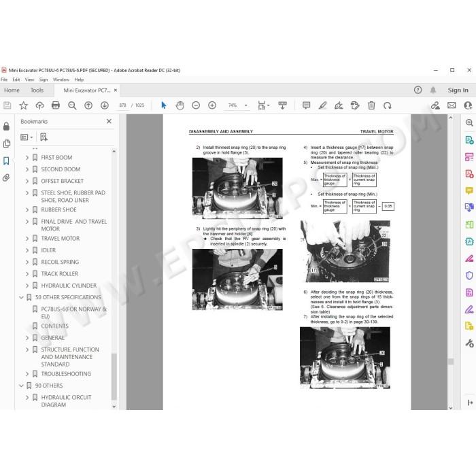Viewport: 476px width, 476px height.
Task: Close the Bookmarks panel
Action: [109, 121]
